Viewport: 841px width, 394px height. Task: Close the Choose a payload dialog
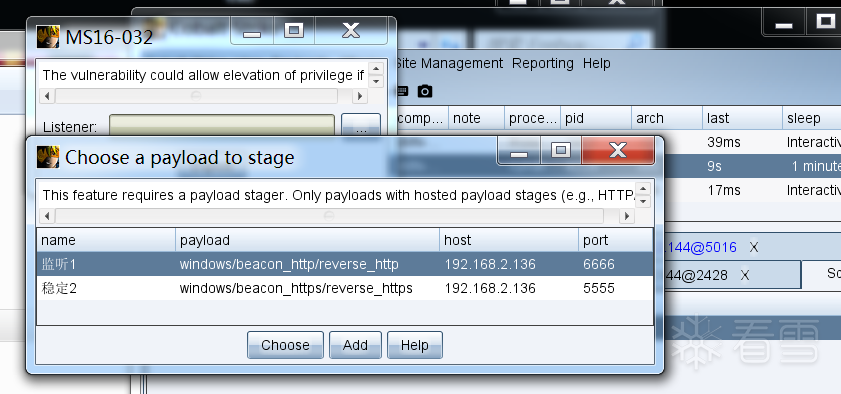coord(618,150)
